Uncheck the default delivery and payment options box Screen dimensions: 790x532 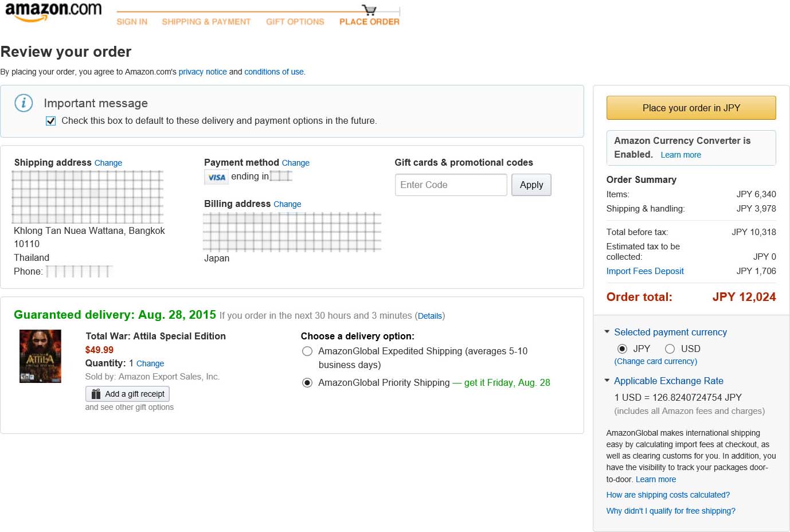point(51,121)
